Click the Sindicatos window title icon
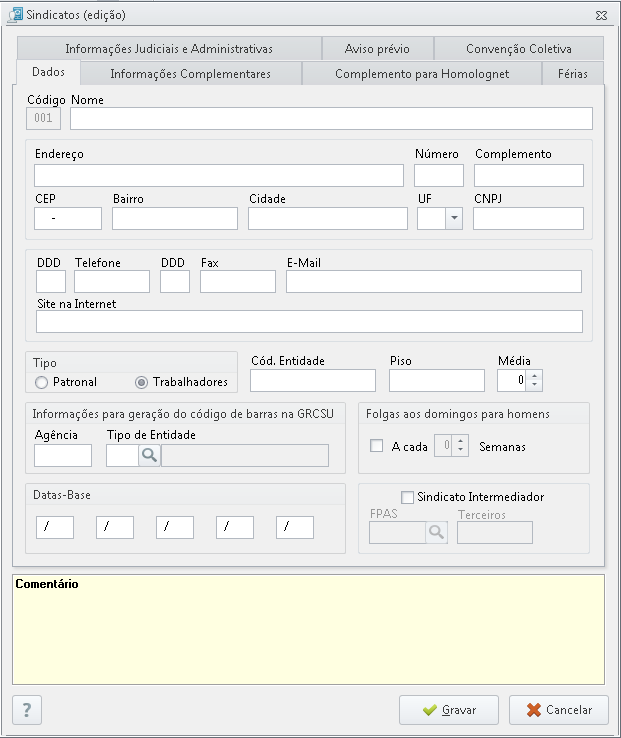This screenshot has width=621, height=738. [15, 15]
